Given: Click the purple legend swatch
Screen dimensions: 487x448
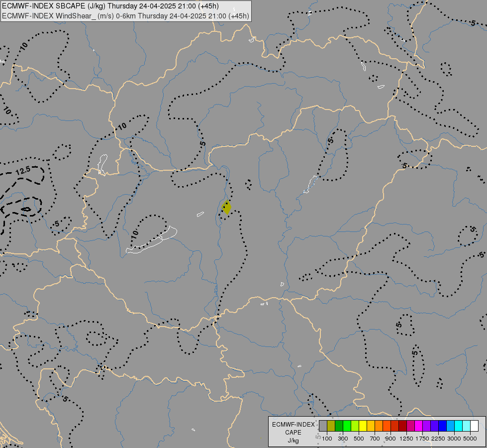Looking at the screenshot, I should (x=426, y=426).
